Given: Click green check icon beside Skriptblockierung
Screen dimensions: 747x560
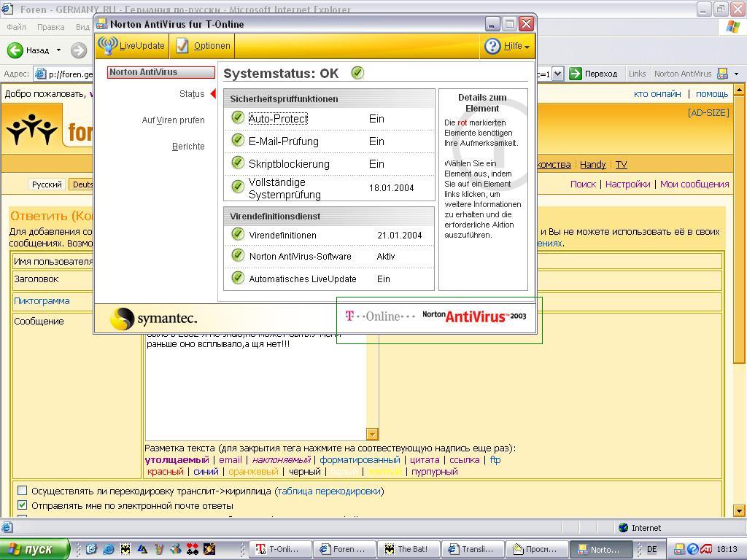Looking at the screenshot, I should click(x=238, y=163).
